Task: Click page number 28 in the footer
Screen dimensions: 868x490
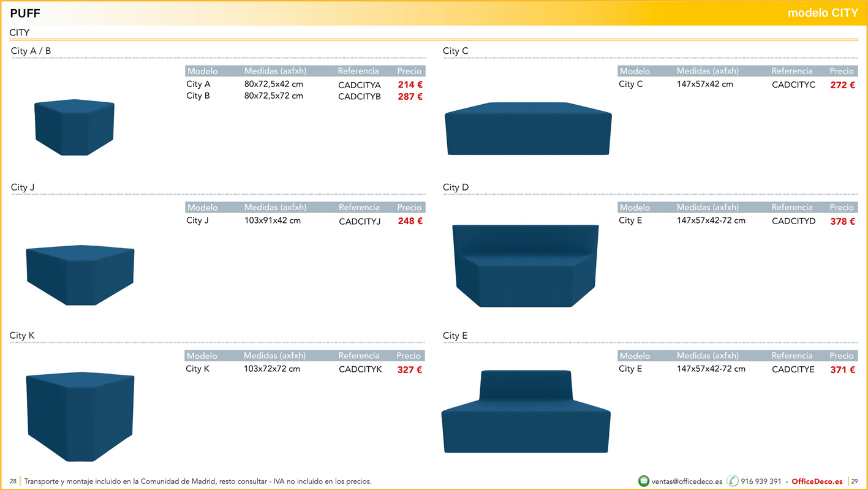Action: pos(13,481)
